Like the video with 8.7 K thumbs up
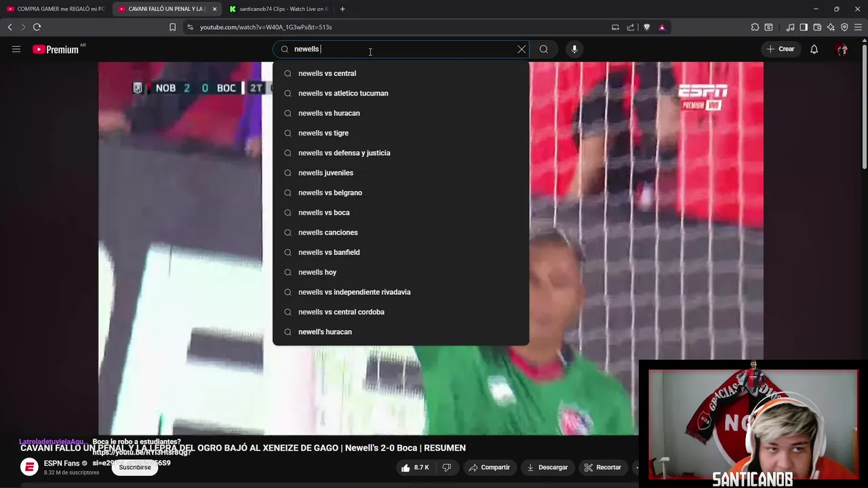The height and width of the screenshot is (488, 868). 415,467
